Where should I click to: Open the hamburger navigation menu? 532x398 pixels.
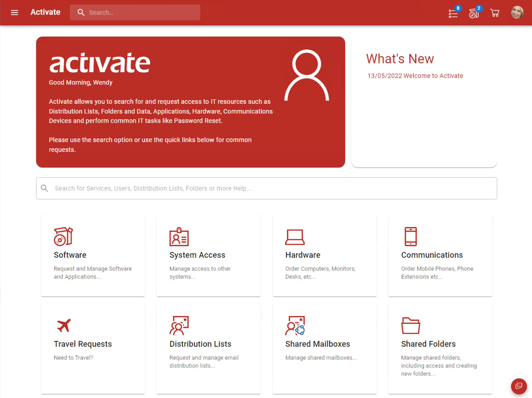(x=14, y=12)
